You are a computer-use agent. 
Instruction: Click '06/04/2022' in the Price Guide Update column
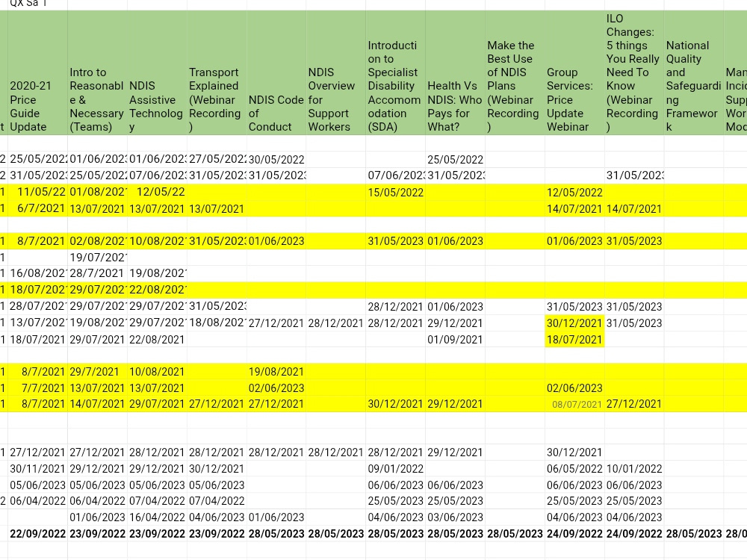click(37, 501)
